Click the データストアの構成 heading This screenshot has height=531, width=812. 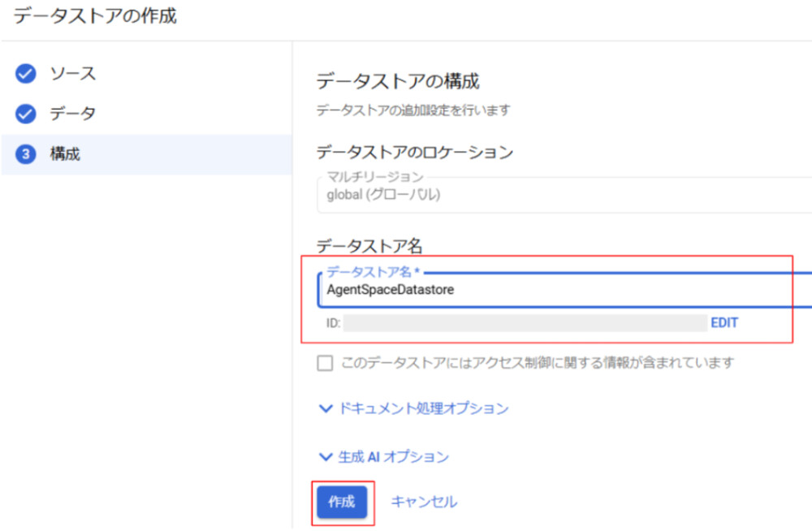click(397, 81)
